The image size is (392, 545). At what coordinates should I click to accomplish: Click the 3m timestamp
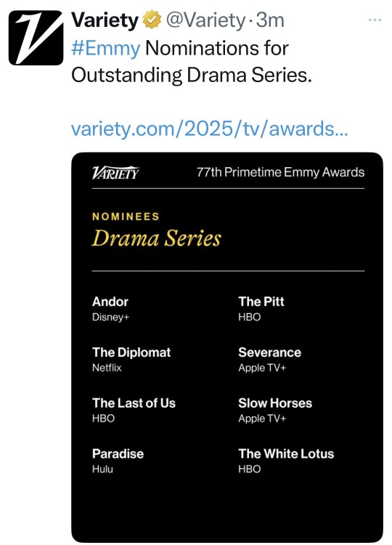[x=270, y=20]
